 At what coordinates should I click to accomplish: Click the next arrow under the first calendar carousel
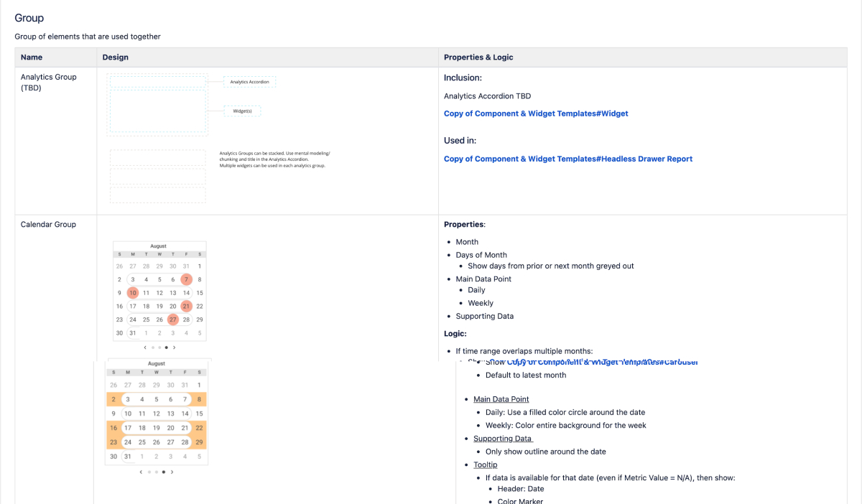tap(174, 347)
